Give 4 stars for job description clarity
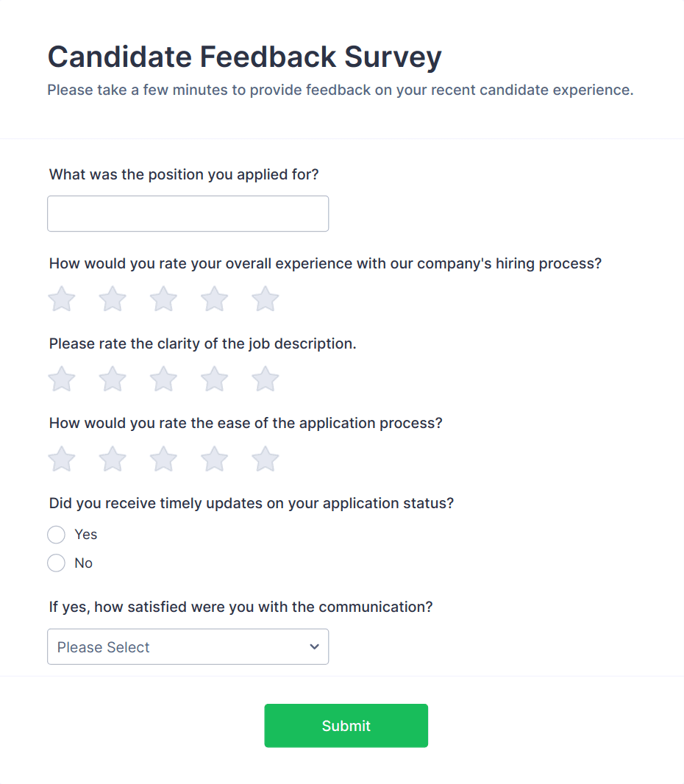This screenshot has height=784, width=684. (x=214, y=379)
